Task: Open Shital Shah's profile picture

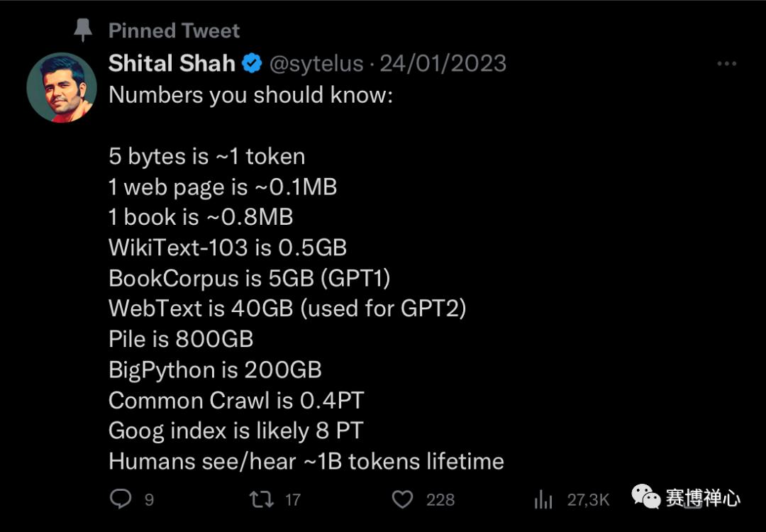Action: (62, 87)
